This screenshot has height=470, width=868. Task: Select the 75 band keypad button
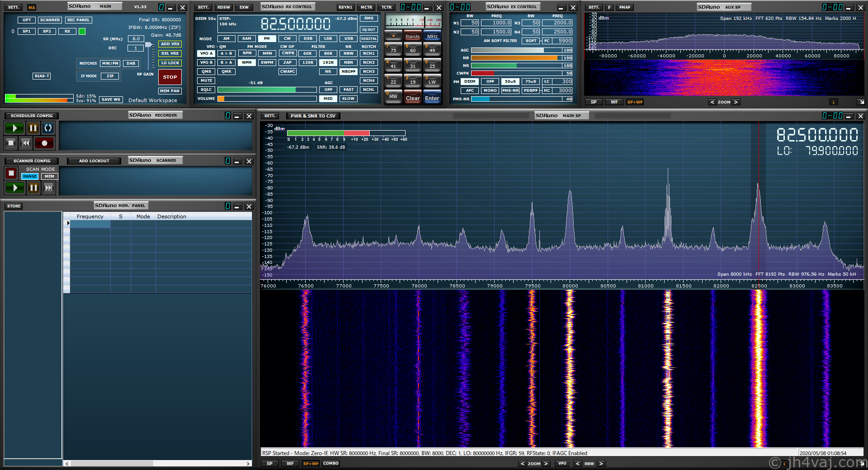pyautogui.click(x=393, y=49)
